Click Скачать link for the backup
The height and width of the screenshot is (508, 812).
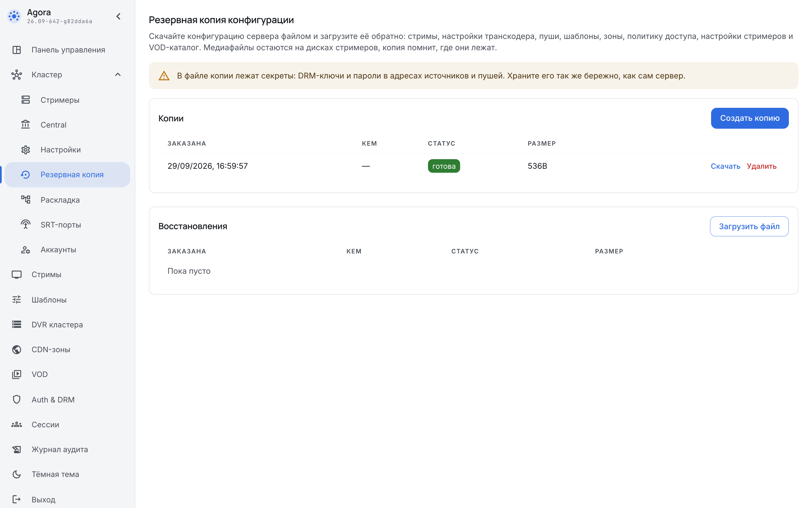(725, 166)
